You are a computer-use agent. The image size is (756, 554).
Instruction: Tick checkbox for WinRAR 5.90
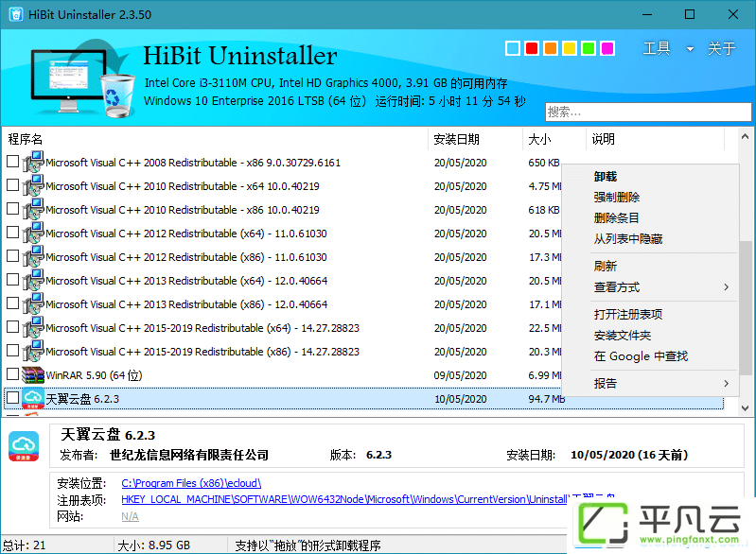click(x=12, y=373)
